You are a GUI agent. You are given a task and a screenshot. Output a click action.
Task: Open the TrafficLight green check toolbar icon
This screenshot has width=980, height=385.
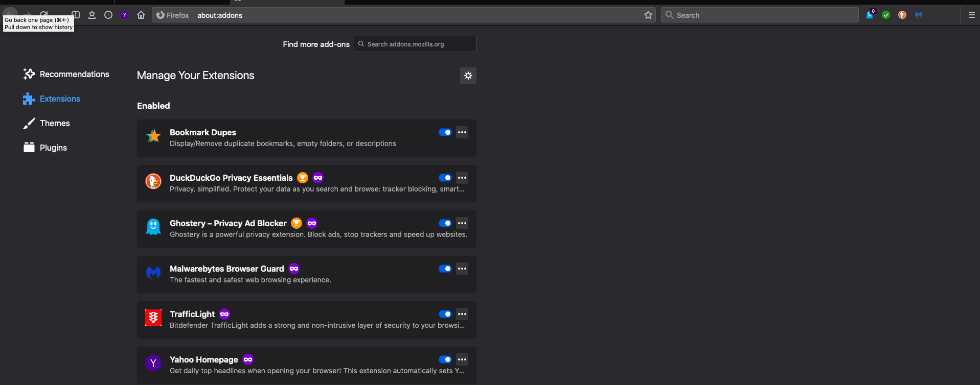click(886, 15)
